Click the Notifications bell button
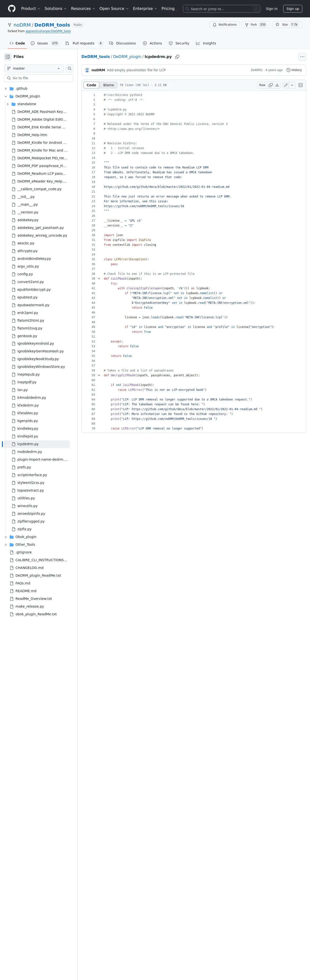 225,25
